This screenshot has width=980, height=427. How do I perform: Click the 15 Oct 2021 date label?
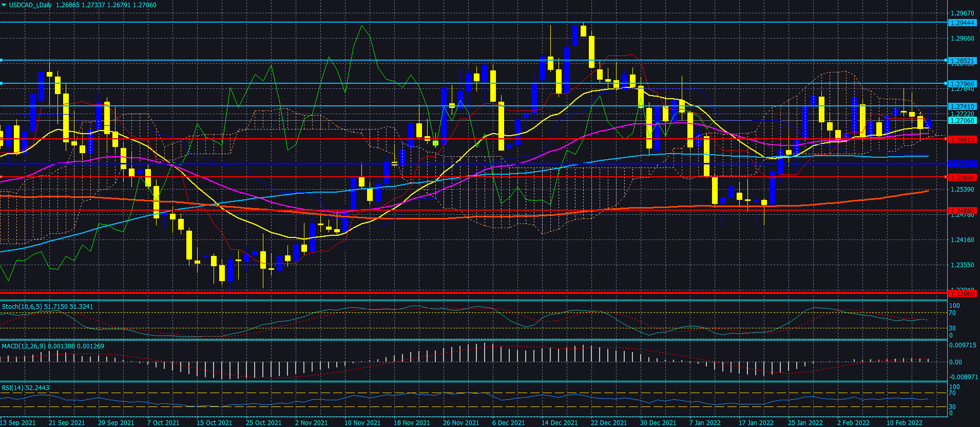pos(215,423)
